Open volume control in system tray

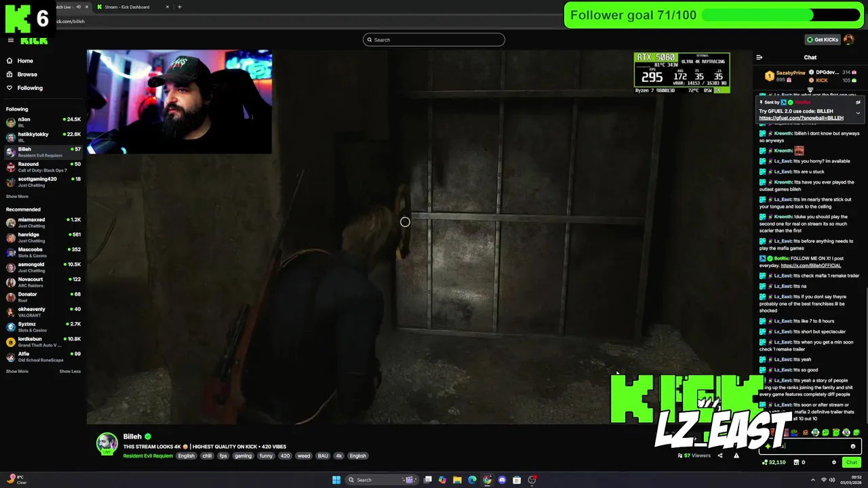832,480
